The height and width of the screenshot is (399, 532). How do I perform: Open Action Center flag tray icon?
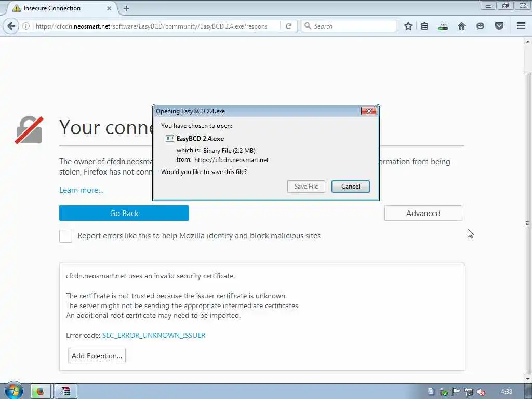coord(456,392)
